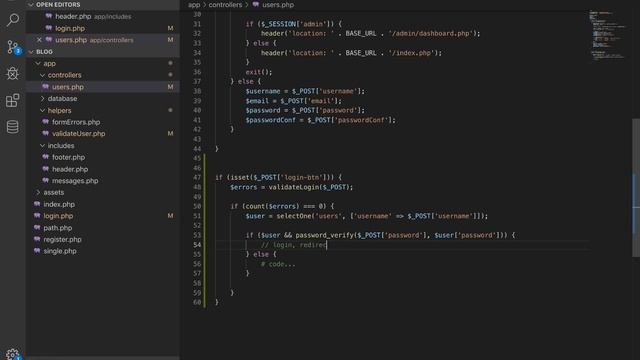Click the selectOne('users' code line
640x360 pixels.
coord(367,216)
